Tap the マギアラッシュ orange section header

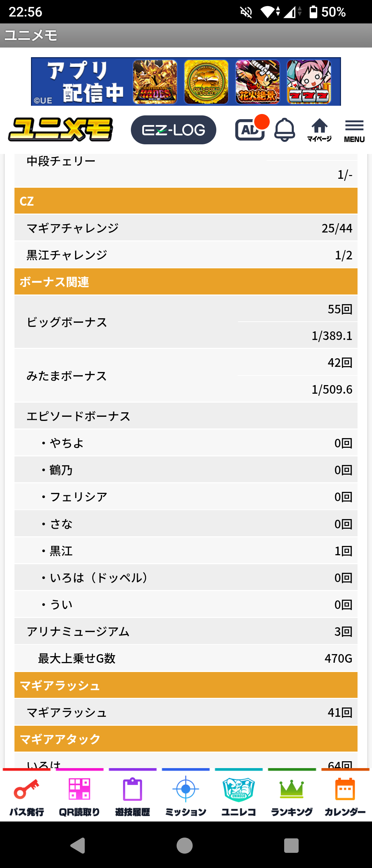(186, 685)
